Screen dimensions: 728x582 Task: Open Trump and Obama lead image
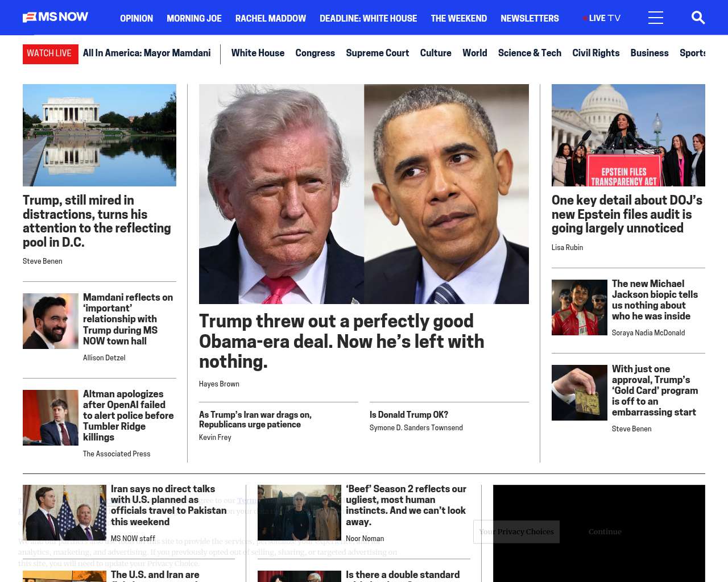(x=364, y=194)
